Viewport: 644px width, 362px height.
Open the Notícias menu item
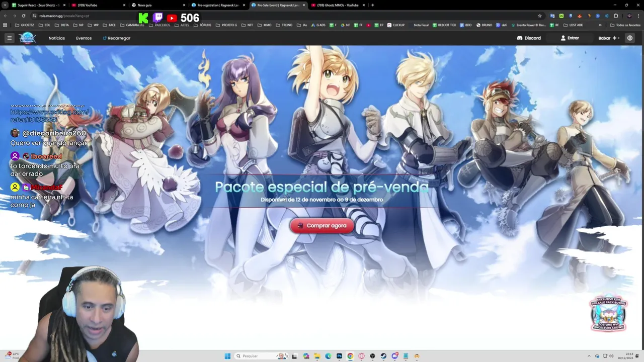coord(56,38)
